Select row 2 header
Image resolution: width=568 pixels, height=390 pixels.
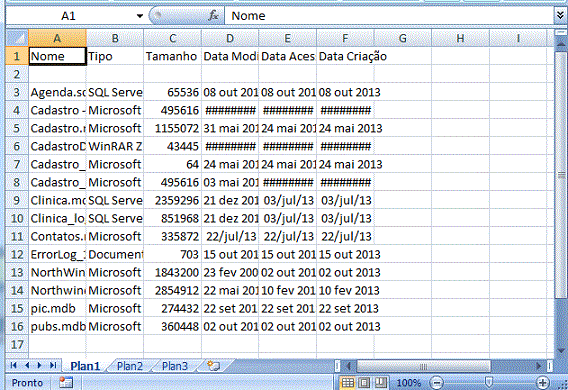(x=17, y=74)
